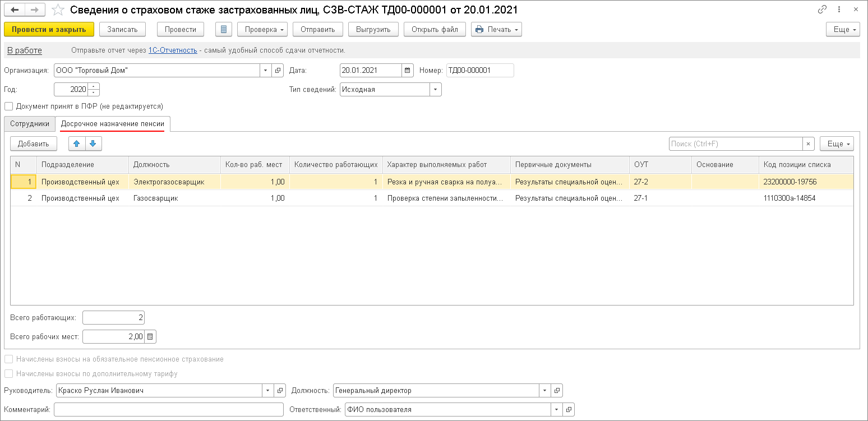Go forward with the right arrow button
This screenshot has height=421, width=868.
pos(34,10)
